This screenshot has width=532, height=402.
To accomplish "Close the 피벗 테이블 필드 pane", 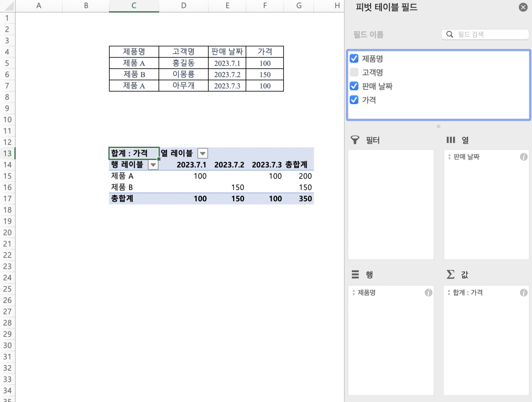I will tap(523, 7).
